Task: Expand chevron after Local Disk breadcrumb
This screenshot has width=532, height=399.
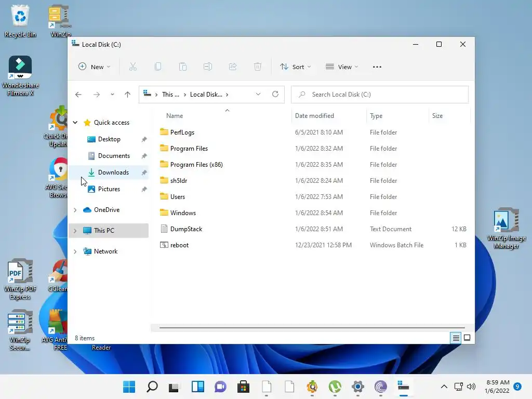Action: (x=227, y=95)
